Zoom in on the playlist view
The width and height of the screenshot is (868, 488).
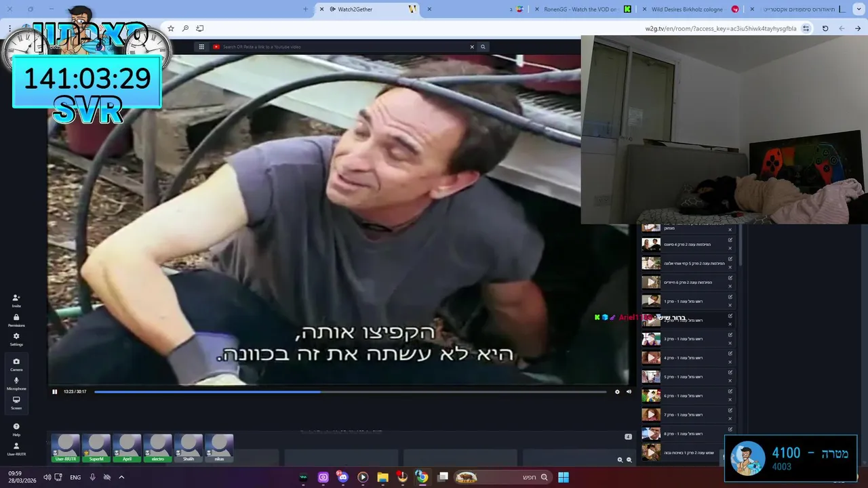620,460
